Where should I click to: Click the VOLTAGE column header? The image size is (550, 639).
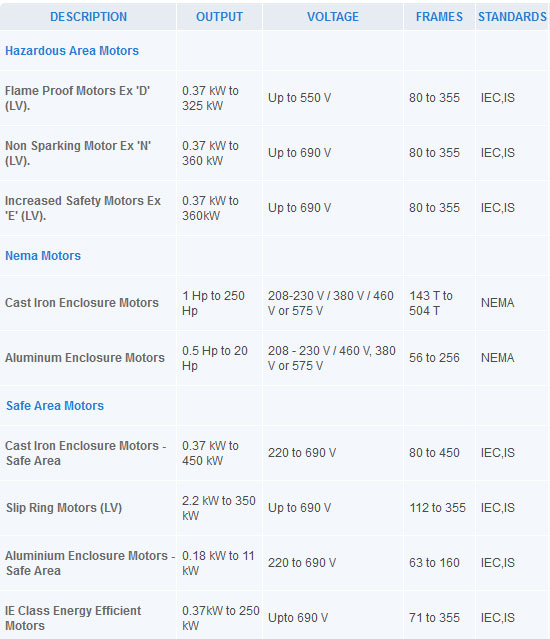333,17
